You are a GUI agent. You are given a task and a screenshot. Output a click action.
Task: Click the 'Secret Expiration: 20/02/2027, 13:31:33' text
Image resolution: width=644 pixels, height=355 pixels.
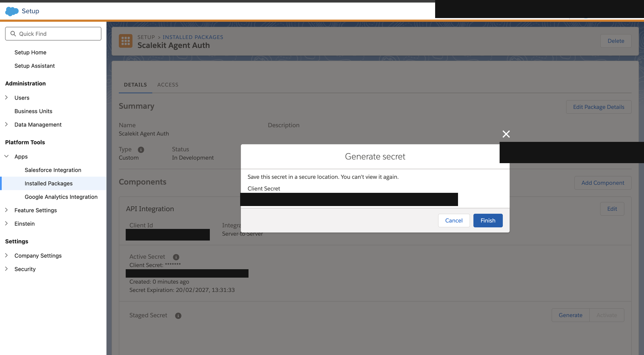click(x=182, y=290)
